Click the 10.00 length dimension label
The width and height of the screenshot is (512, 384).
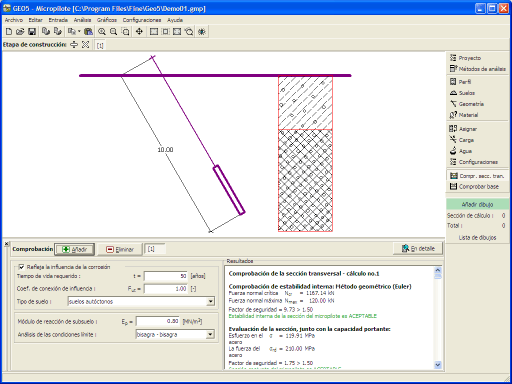click(165, 150)
